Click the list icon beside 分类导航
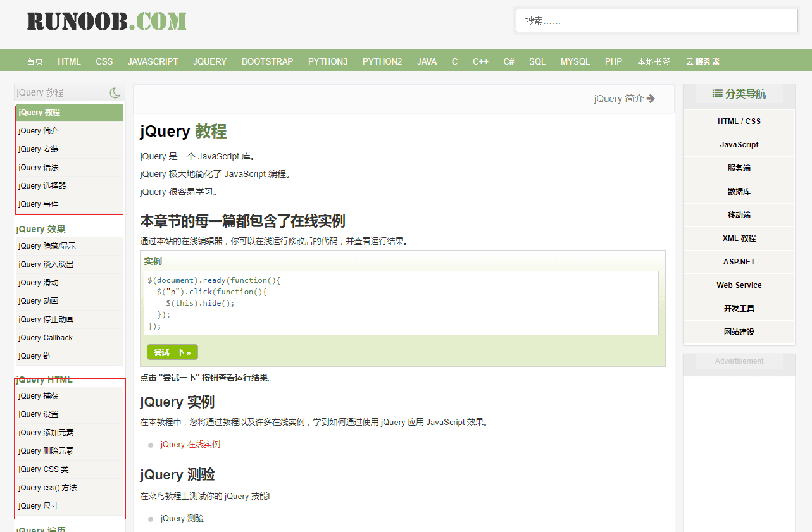 pyautogui.click(x=717, y=94)
